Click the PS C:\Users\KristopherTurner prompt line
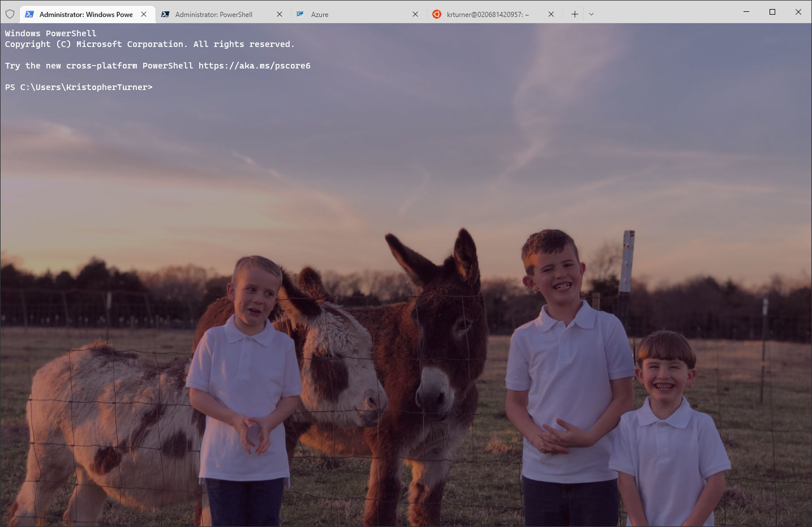 tap(79, 87)
